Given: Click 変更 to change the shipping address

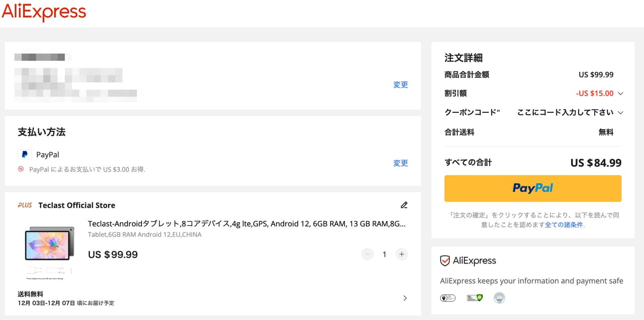Looking at the screenshot, I should click(x=400, y=85).
